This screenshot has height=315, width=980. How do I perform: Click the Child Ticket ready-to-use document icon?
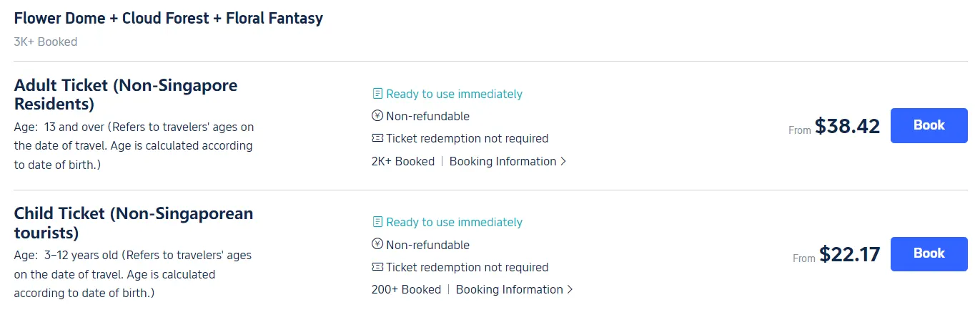click(377, 222)
